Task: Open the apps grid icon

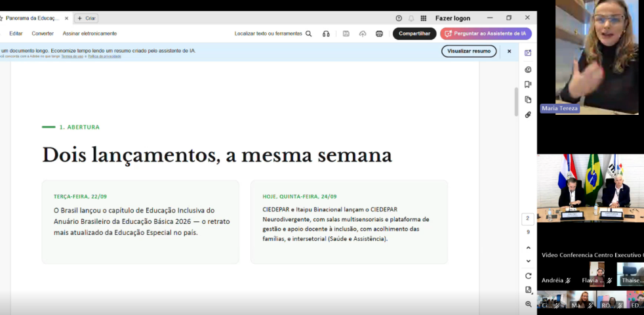Action: coord(424,18)
